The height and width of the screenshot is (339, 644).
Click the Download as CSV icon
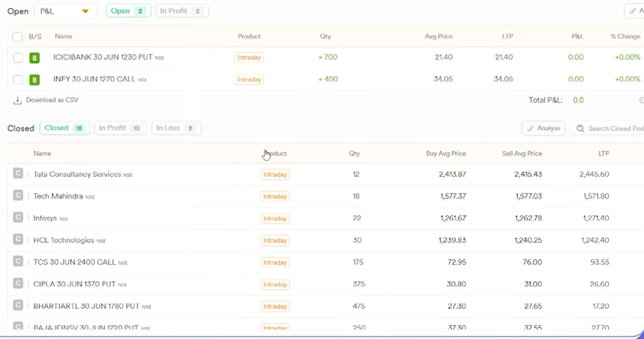[17, 100]
